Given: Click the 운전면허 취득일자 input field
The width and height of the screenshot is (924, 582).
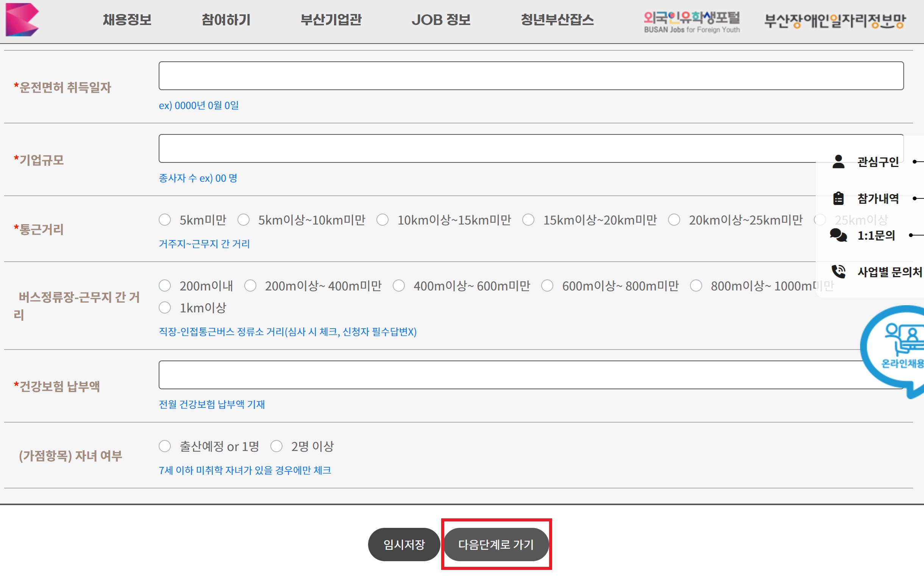Looking at the screenshot, I should (531, 76).
